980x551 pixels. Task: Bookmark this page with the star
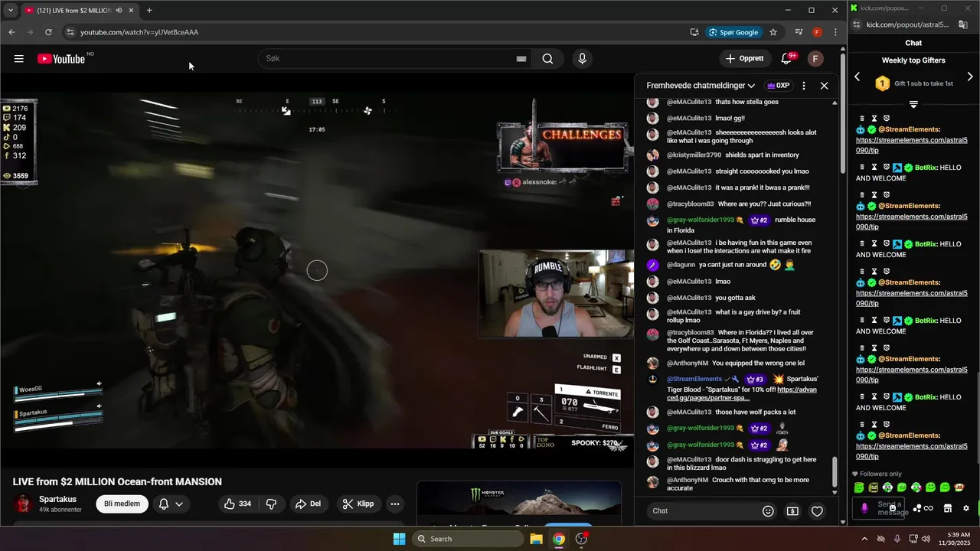773,32
